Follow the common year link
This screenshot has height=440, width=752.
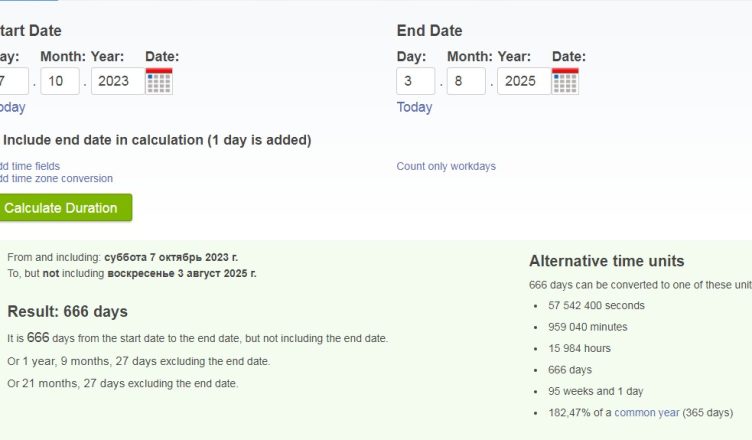click(x=646, y=413)
